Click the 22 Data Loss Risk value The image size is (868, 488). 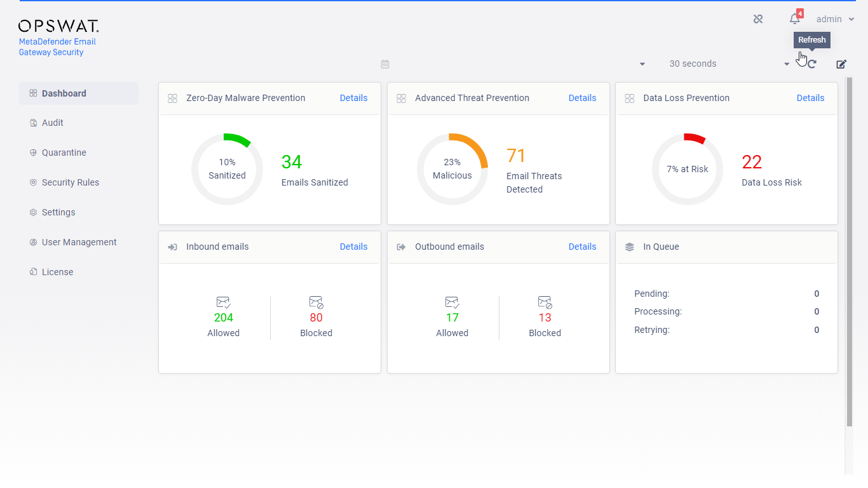[752, 162]
